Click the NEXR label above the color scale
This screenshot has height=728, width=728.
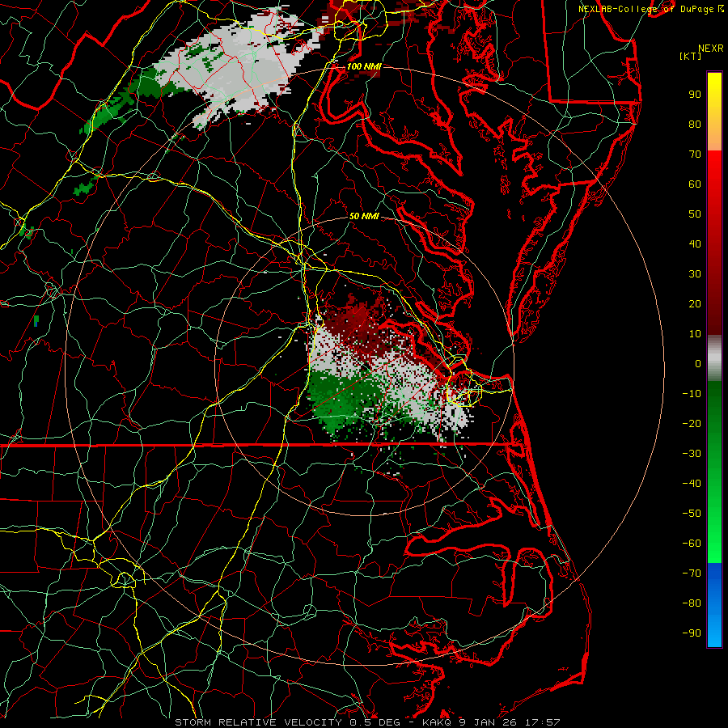711,49
